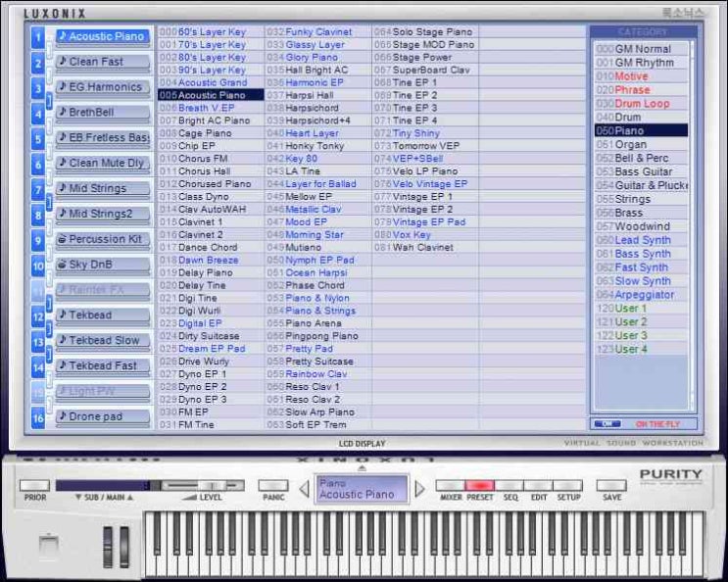Select the Percussion Kit channel slot

coord(103,239)
